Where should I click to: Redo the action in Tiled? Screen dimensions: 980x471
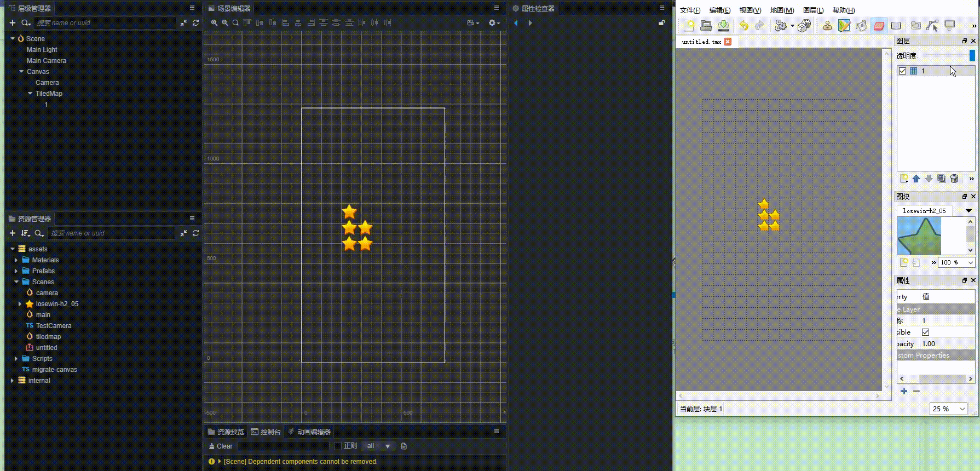click(x=759, y=25)
